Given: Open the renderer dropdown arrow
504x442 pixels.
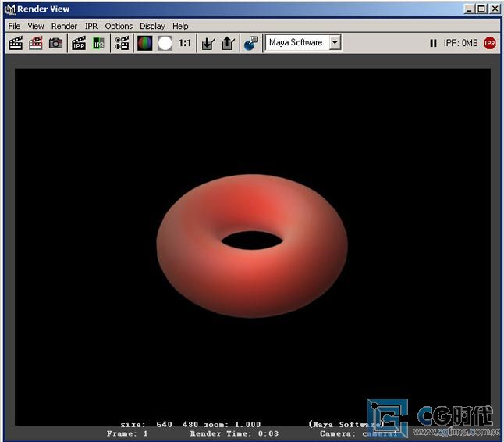Looking at the screenshot, I should 335,42.
